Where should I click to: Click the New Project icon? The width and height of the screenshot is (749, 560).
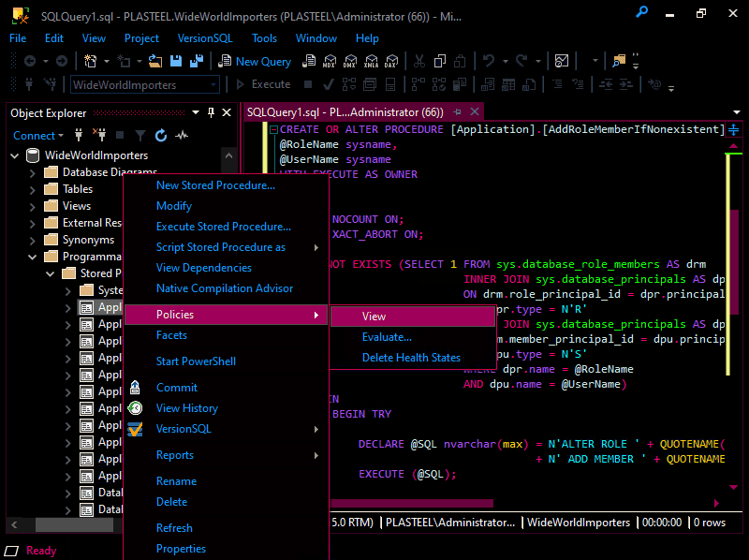tap(90, 61)
